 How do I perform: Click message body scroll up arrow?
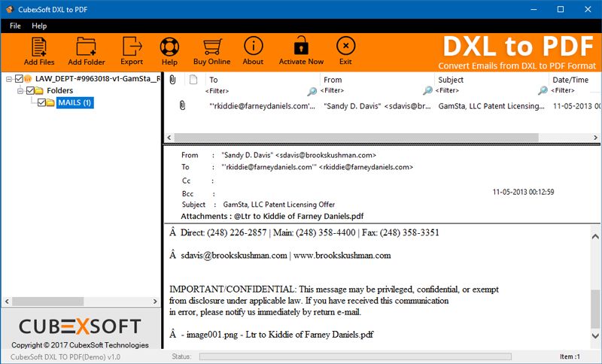pyautogui.click(x=595, y=237)
